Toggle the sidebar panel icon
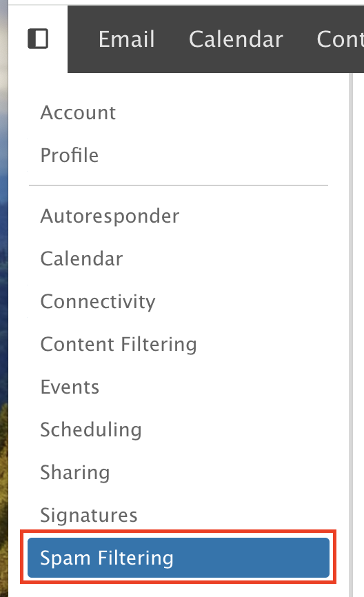 (x=38, y=39)
